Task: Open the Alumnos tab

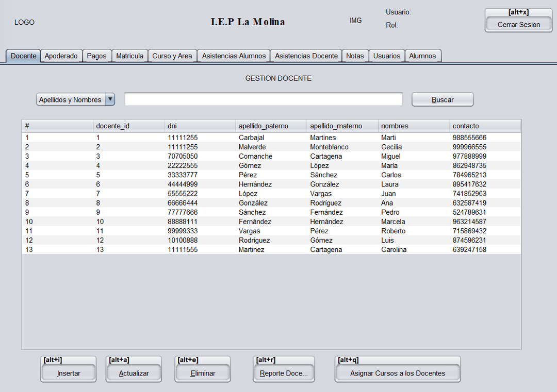Action: point(423,56)
